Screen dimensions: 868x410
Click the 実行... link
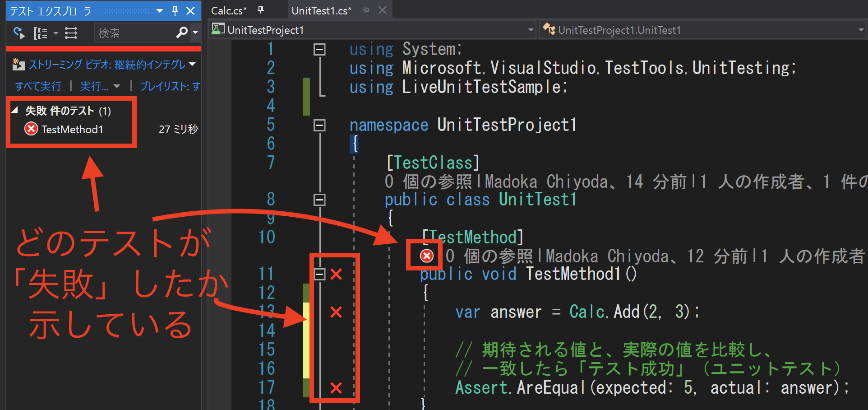tap(94, 86)
